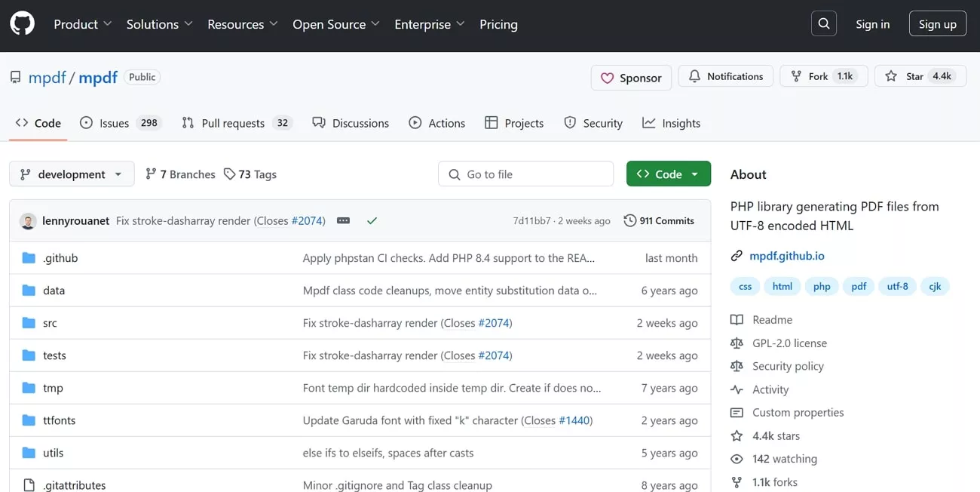980x492 pixels.
Task: Click the commit status check mark
Action: point(372,220)
